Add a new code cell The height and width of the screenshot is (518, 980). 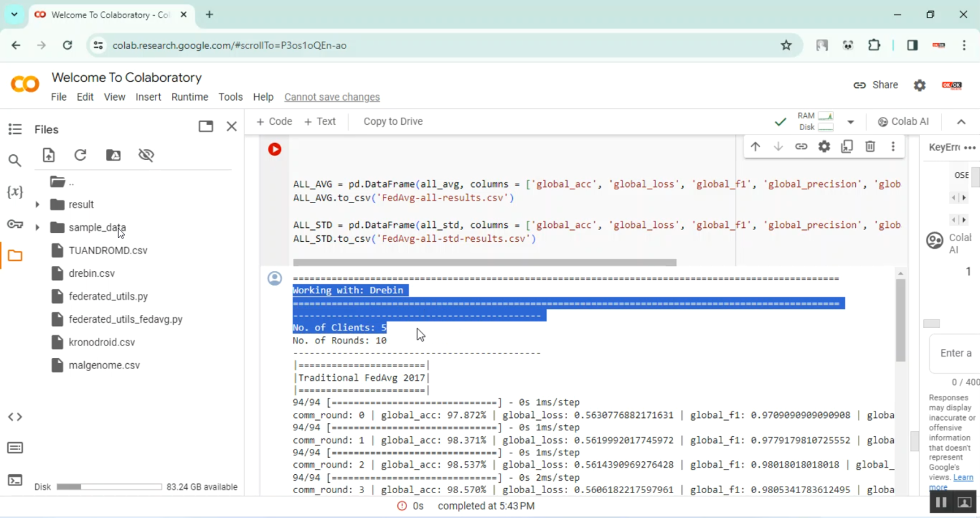click(274, 121)
